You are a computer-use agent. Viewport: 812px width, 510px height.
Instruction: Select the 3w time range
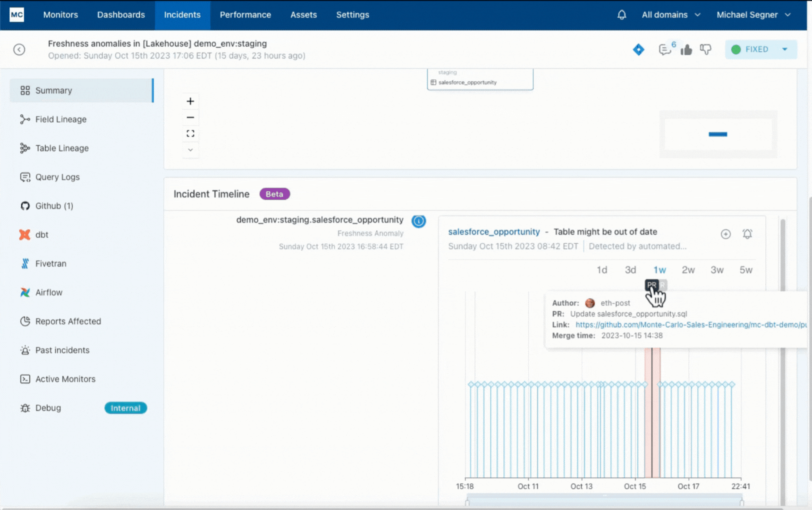pyautogui.click(x=717, y=270)
